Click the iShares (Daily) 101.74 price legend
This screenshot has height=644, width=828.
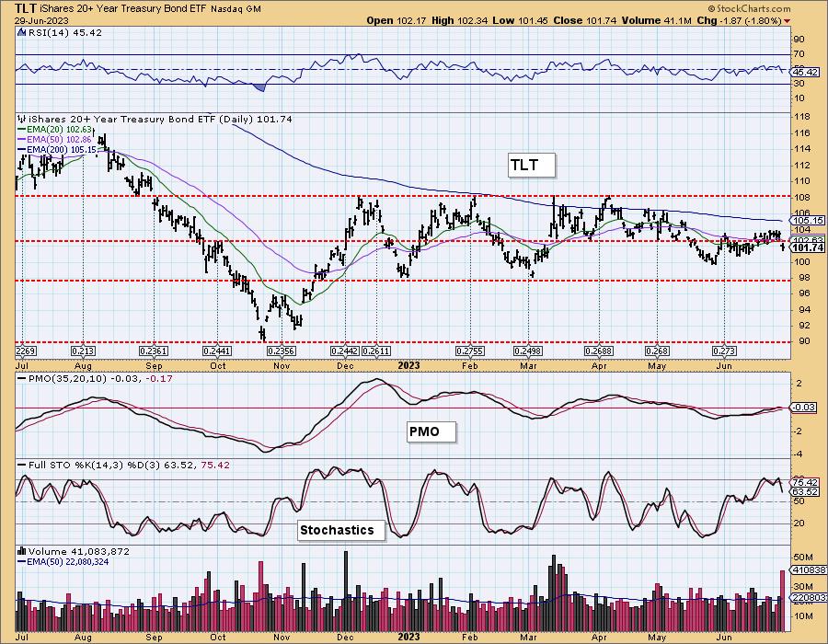pyautogui.click(x=160, y=120)
